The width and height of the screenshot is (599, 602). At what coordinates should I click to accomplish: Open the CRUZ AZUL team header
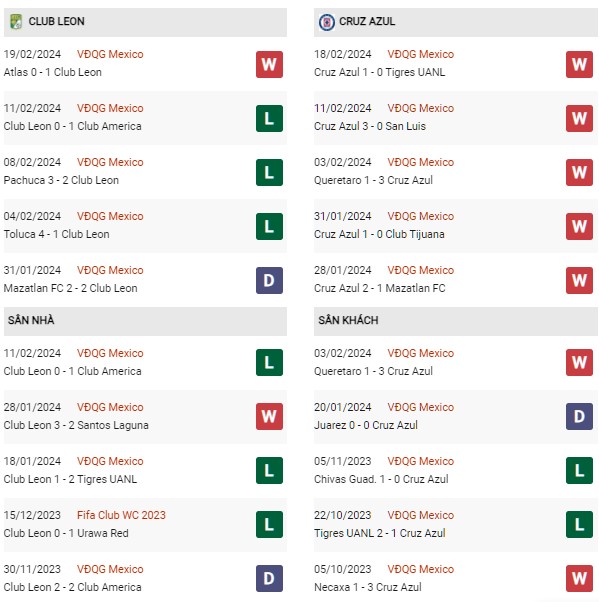click(455, 22)
